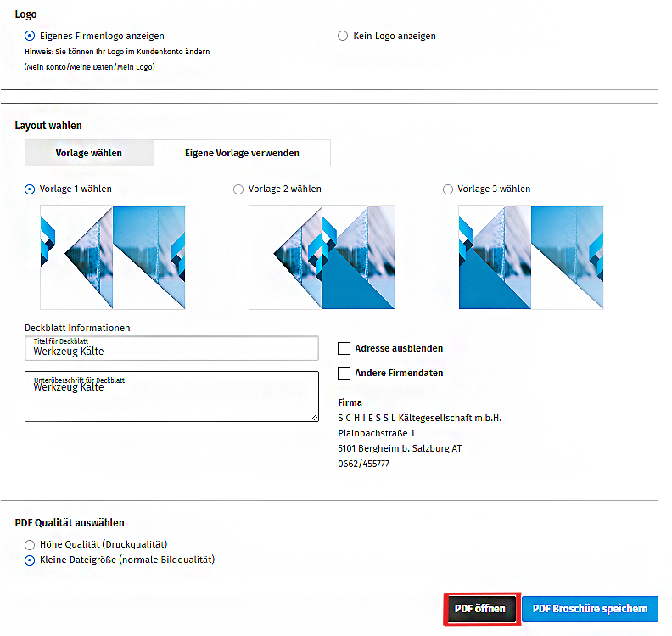
Task: Open 'Eigene Vorlage verwenden' tab
Action: pyautogui.click(x=242, y=153)
